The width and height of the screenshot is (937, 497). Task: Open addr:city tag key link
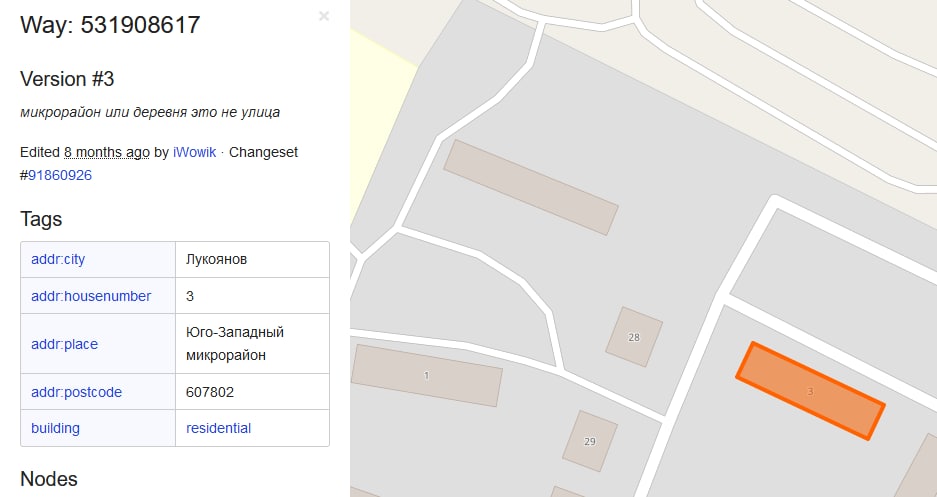58,259
